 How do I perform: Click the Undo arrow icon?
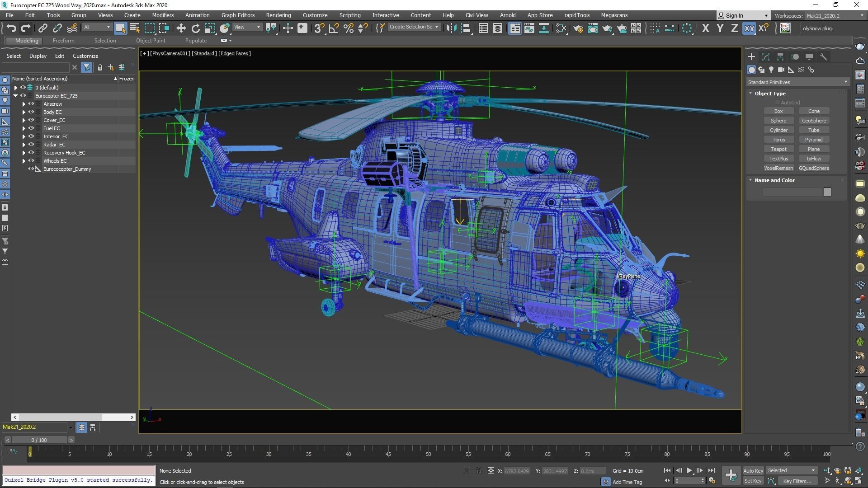11,28
